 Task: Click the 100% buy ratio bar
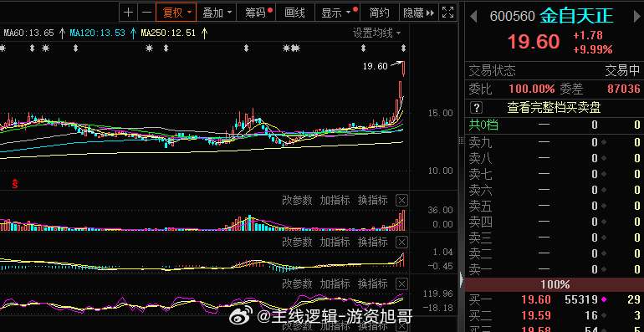tap(555, 284)
